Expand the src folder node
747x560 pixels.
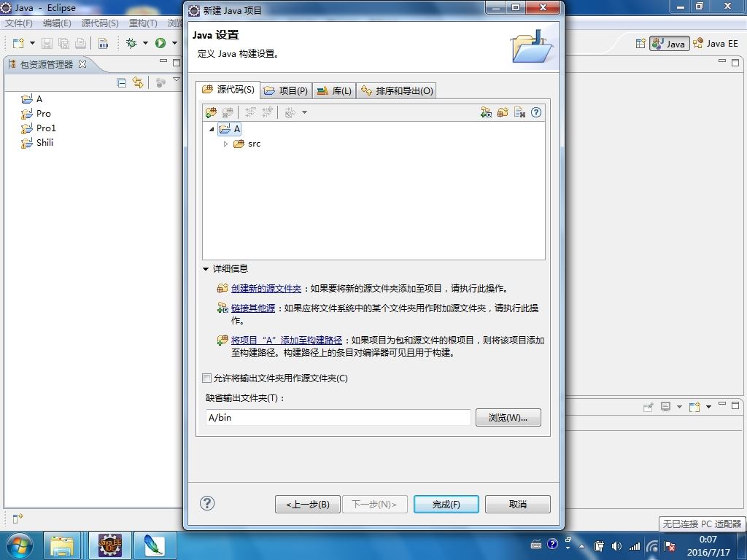[226, 144]
